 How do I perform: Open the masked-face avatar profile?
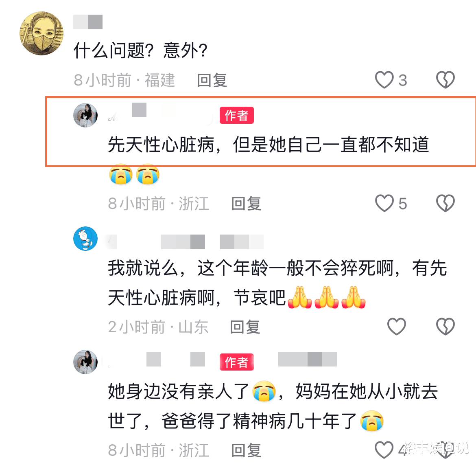click(x=41, y=33)
